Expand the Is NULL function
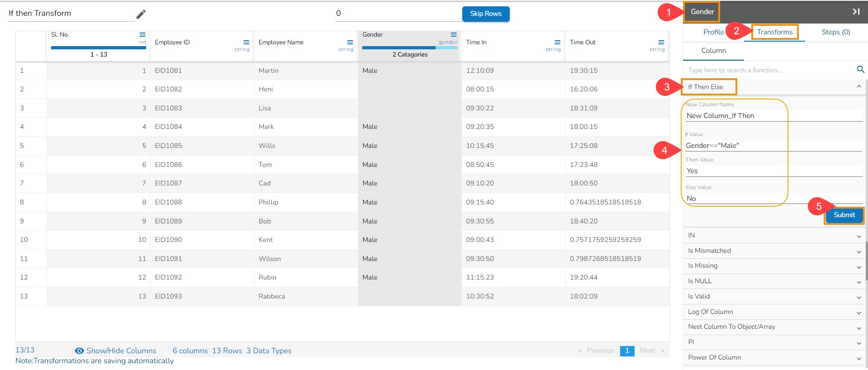 (x=859, y=282)
